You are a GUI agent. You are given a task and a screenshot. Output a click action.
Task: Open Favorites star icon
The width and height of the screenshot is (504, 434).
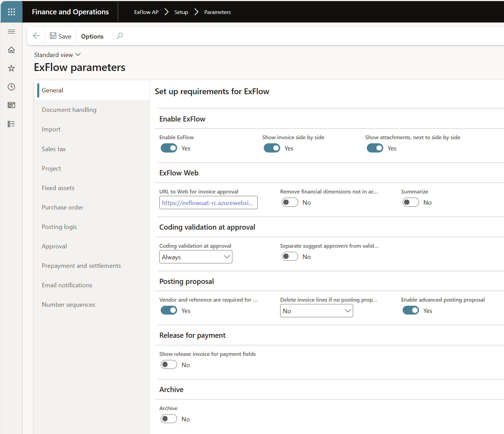[x=11, y=68]
